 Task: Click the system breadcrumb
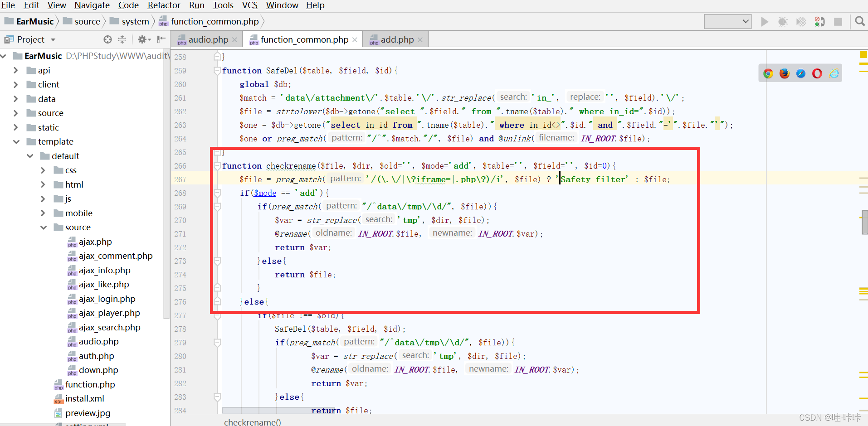tap(130, 21)
